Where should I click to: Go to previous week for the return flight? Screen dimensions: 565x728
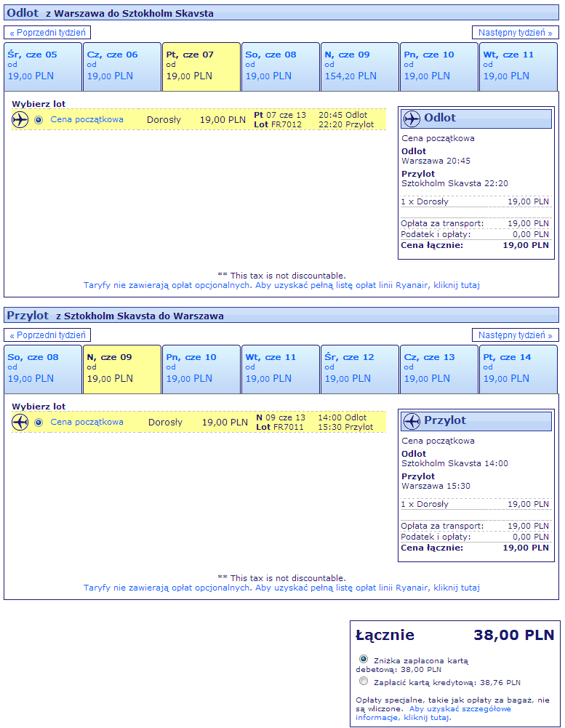pos(47,335)
